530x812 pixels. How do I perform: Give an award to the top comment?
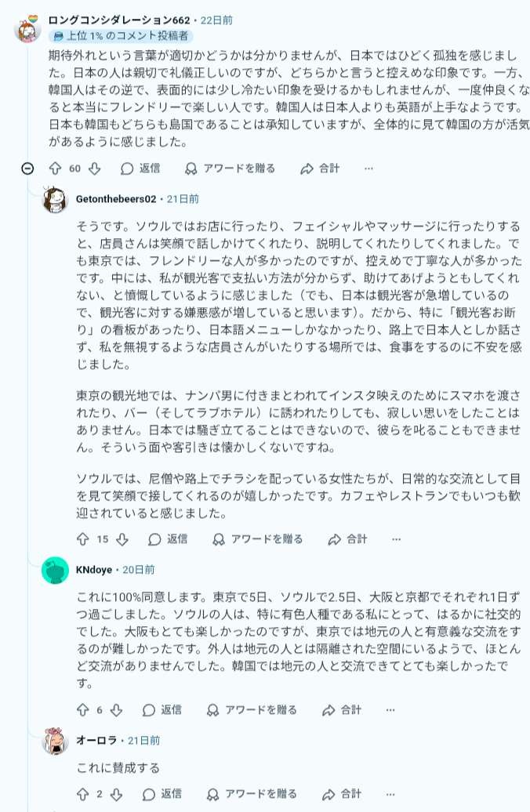230,169
